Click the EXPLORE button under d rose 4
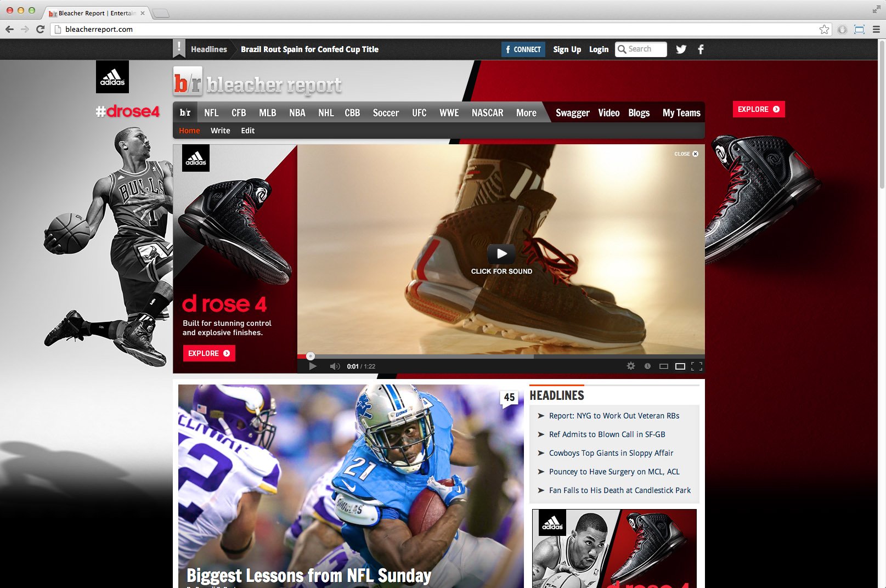The image size is (886, 588). pyautogui.click(x=209, y=353)
